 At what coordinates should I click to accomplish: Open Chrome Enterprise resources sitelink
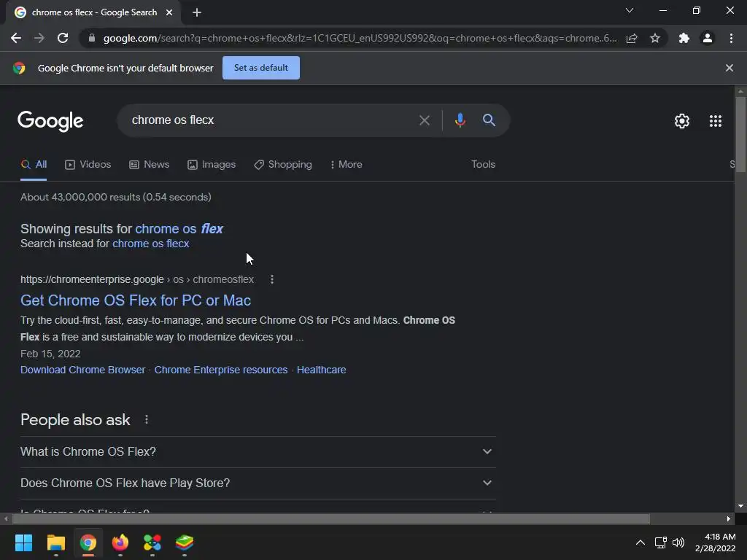(x=221, y=370)
